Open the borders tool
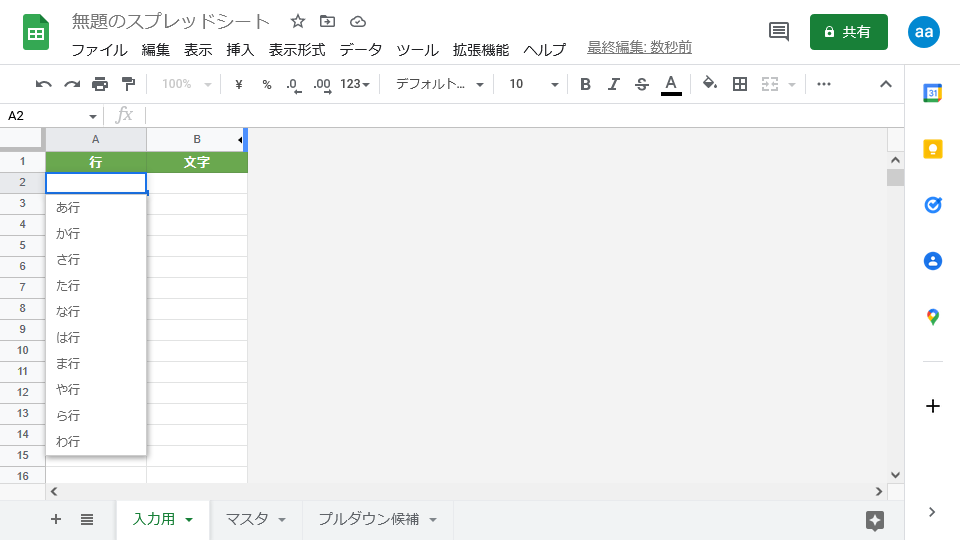Screen dimensions: 960x540 point(740,84)
